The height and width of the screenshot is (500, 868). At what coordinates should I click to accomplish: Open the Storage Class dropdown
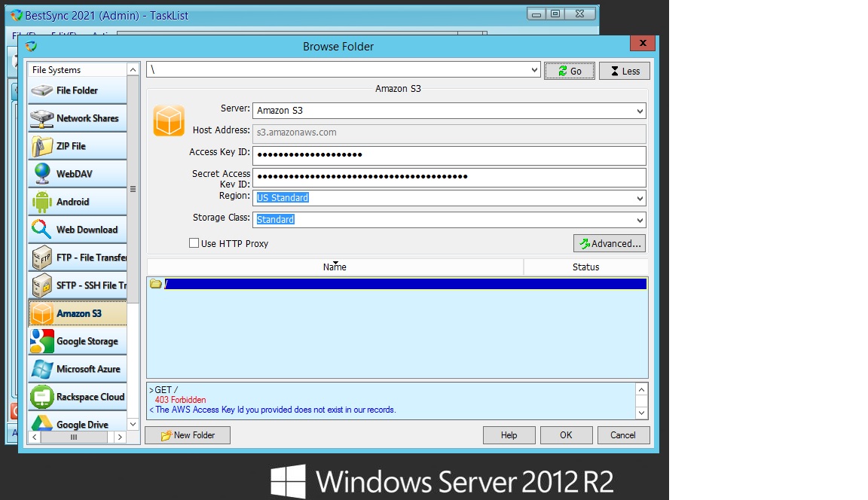click(x=640, y=220)
